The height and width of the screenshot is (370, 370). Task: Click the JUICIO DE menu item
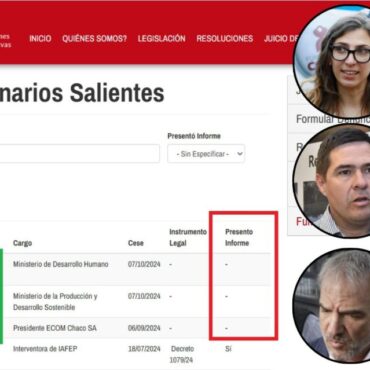(x=281, y=39)
